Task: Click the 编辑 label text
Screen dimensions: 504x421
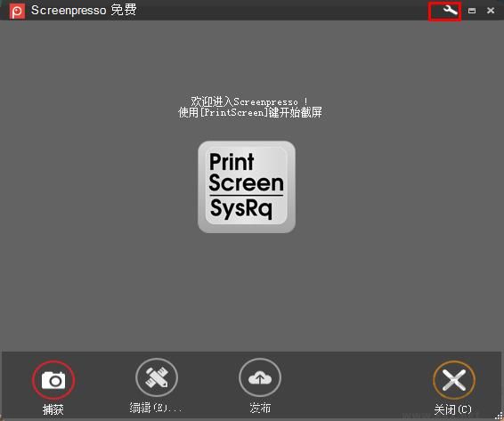Action: click(156, 408)
